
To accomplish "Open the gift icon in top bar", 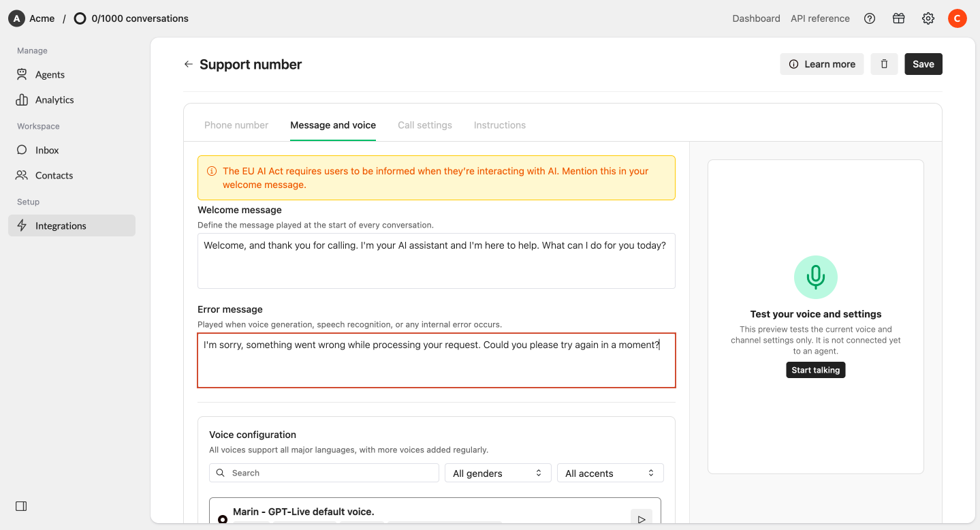I will 899,18.
